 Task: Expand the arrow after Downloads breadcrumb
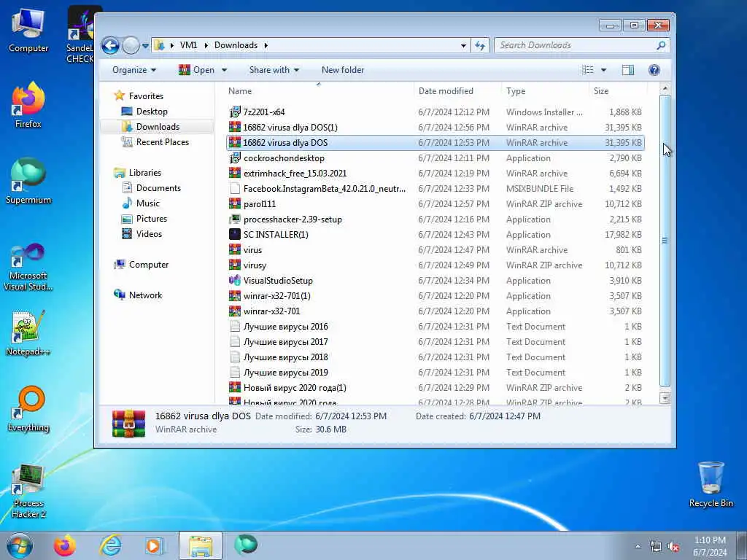click(x=266, y=45)
